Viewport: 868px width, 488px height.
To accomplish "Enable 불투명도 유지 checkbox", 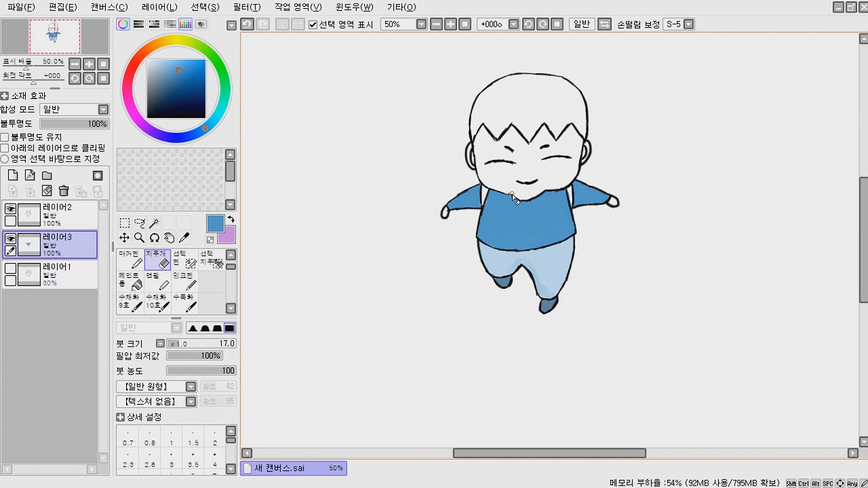I will [x=5, y=138].
